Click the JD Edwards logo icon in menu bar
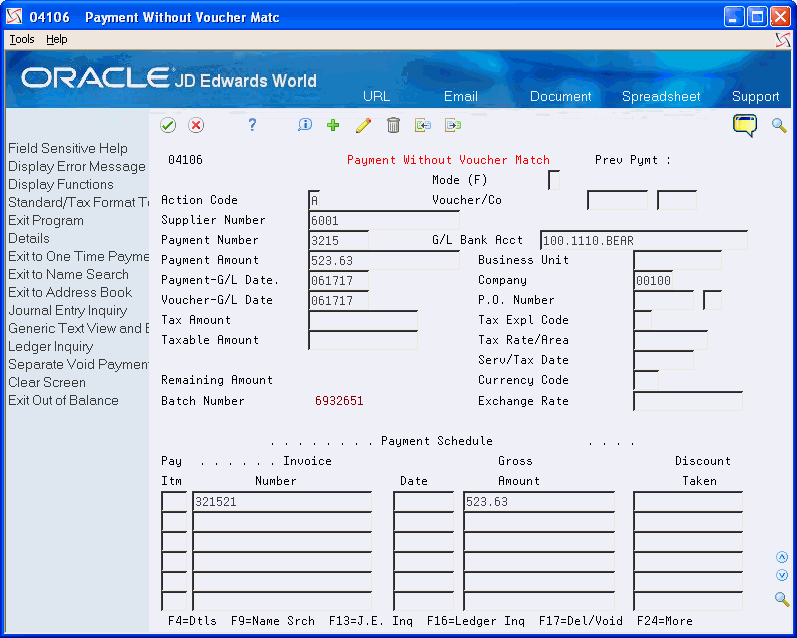 pyautogui.click(x=783, y=40)
